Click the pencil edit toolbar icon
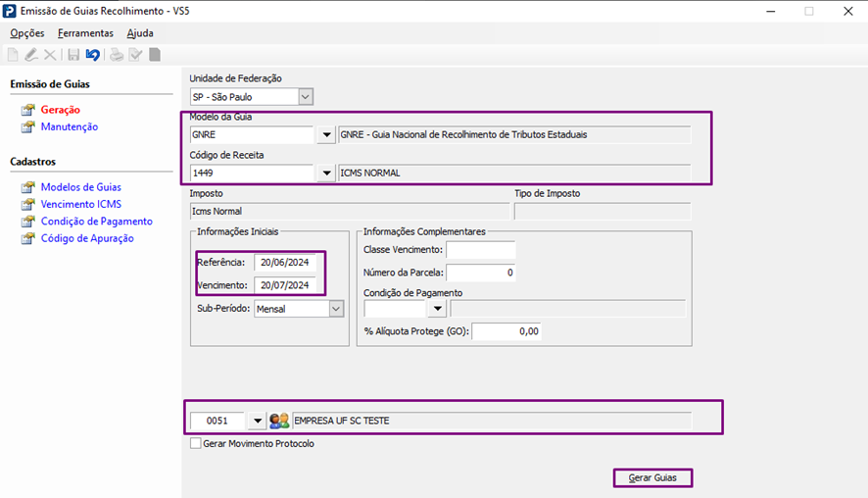The image size is (868, 498). tap(31, 55)
